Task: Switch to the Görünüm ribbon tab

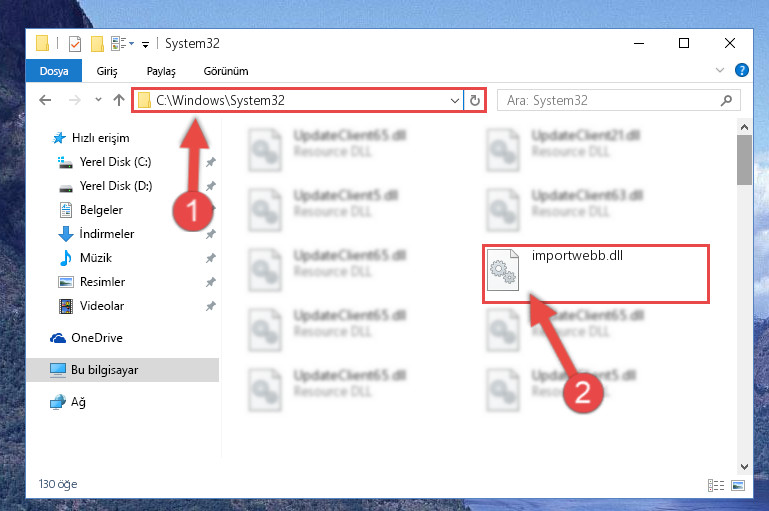Action: point(226,71)
